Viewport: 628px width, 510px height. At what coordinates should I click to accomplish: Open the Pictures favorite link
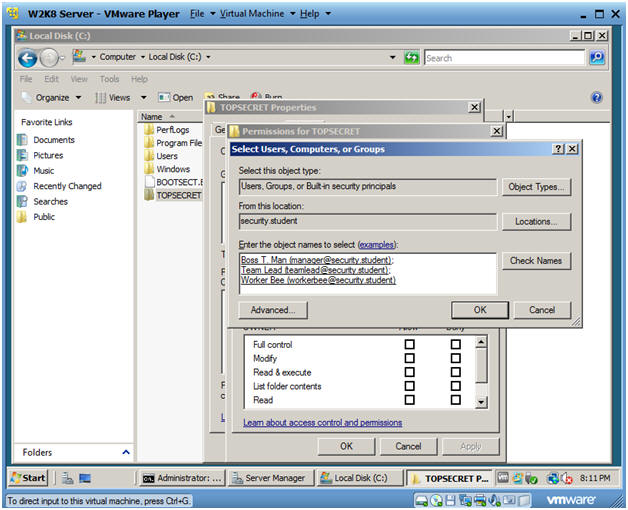[48, 155]
